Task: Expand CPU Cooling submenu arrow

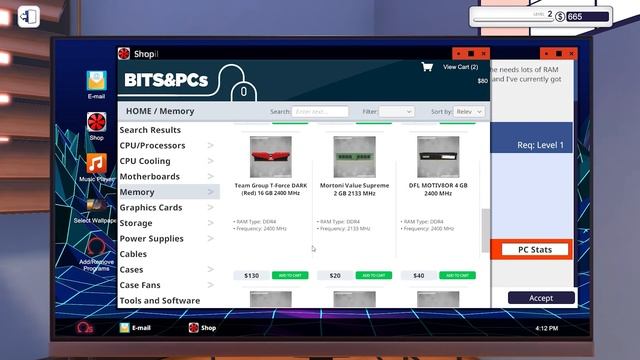Action: pyautogui.click(x=211, y=161)
